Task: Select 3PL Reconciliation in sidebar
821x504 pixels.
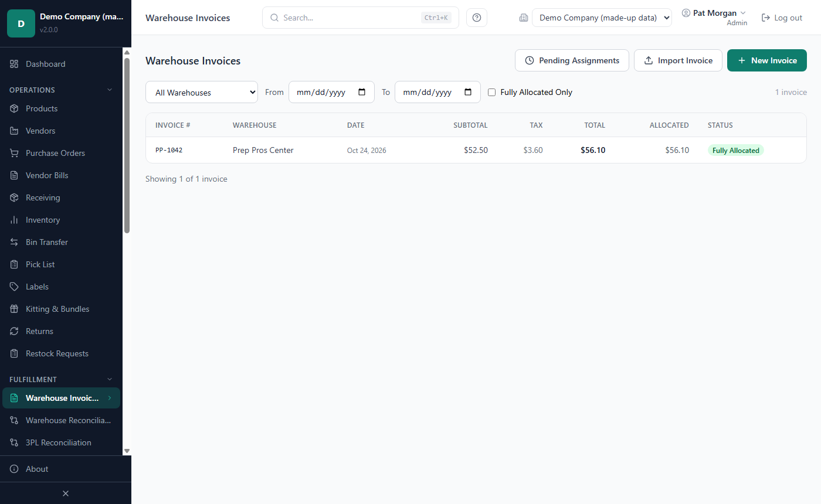Action: tap(61, 442)
